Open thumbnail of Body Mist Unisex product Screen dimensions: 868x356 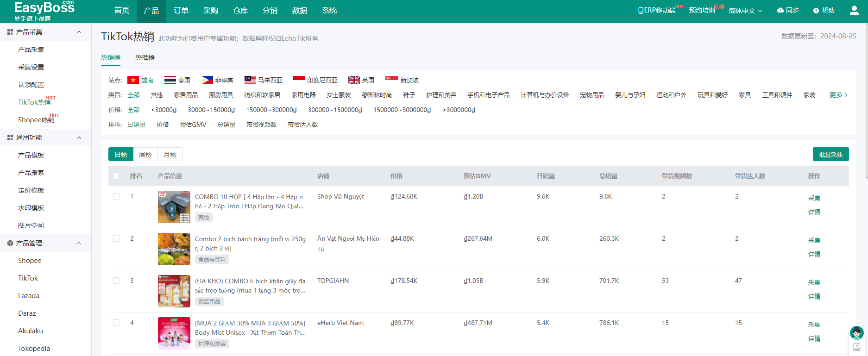[x=174, y=333]
